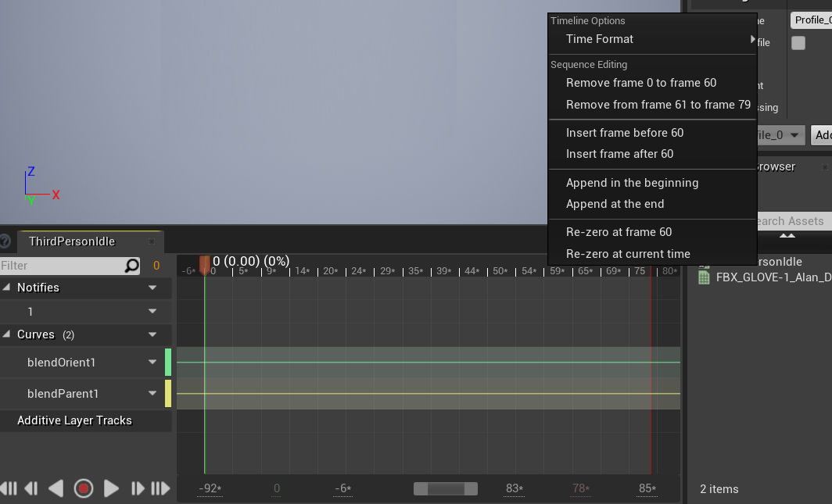Click the 83* working range end value

tap(515, 488)
